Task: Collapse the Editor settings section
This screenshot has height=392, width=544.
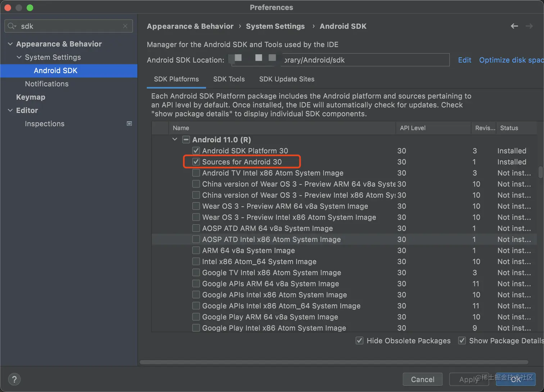Action: click(x=10, y=110)
